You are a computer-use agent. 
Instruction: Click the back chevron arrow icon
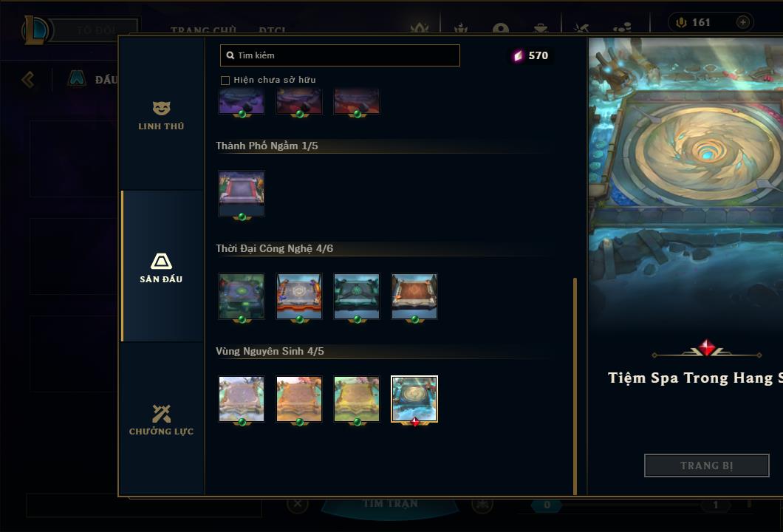[x=28, y=79]
